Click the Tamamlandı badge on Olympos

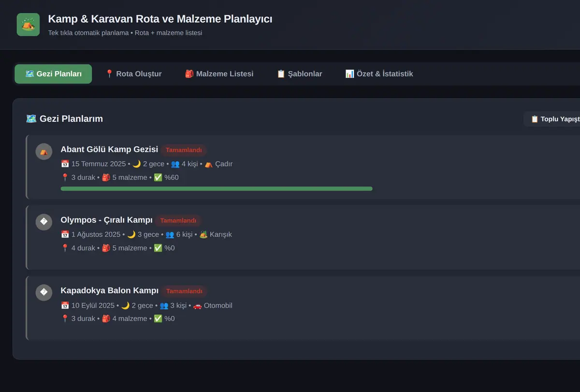(178, 220)
